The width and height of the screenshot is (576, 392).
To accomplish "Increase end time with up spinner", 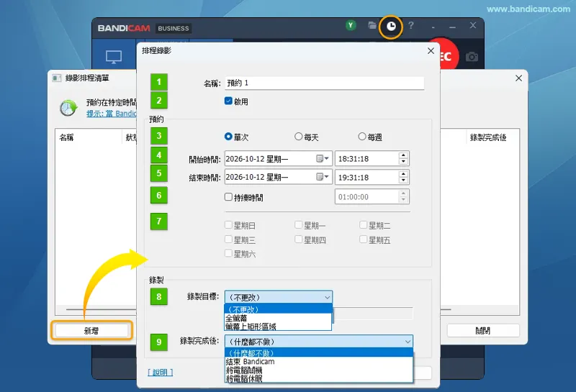I will point(403,174).
